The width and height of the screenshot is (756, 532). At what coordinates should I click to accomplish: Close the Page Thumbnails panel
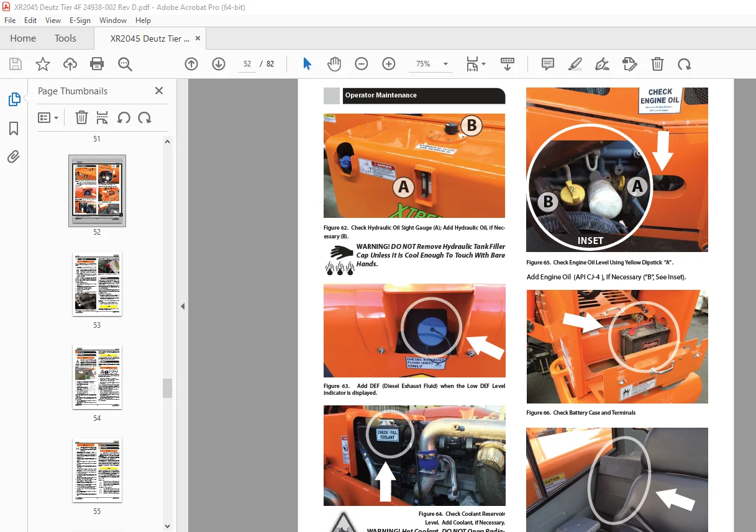click(159, 91)
